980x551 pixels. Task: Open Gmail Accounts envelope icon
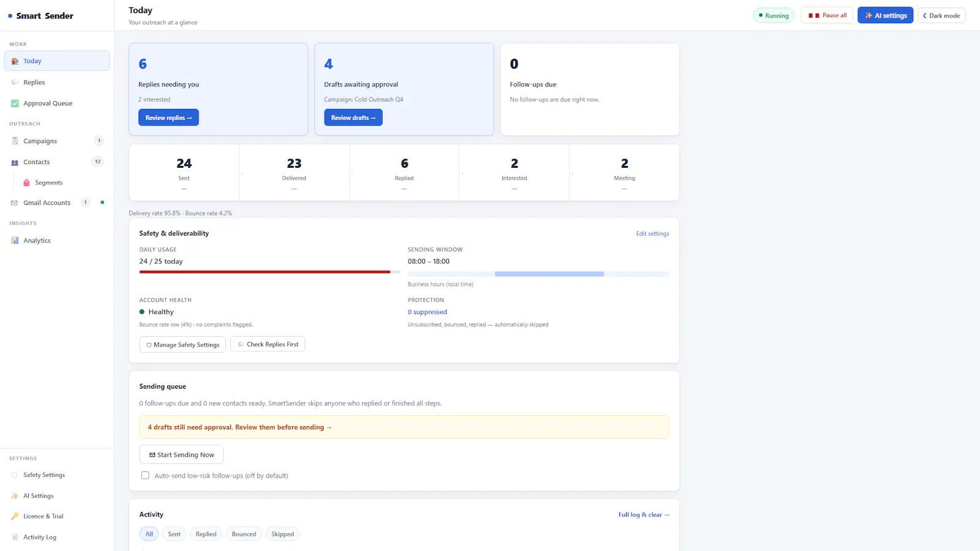coord(15,203)
